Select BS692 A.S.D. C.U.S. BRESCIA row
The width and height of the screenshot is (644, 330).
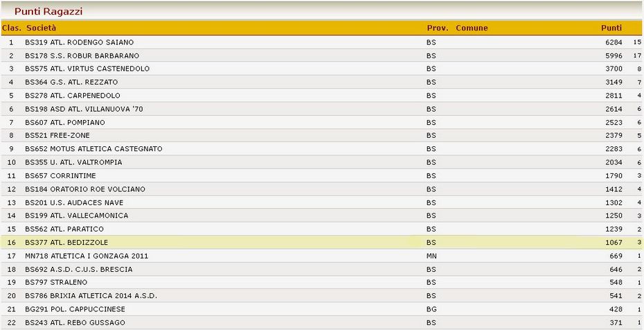(x=322, y=269)
